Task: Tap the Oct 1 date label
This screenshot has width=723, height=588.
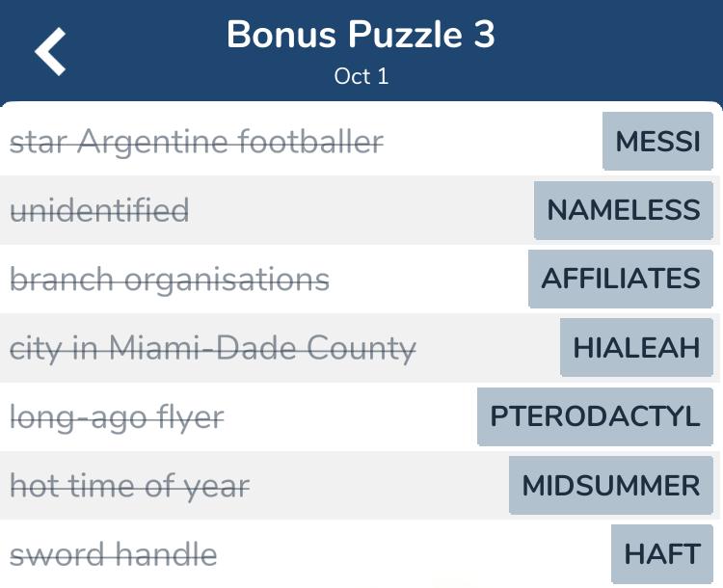Action: 361,76
